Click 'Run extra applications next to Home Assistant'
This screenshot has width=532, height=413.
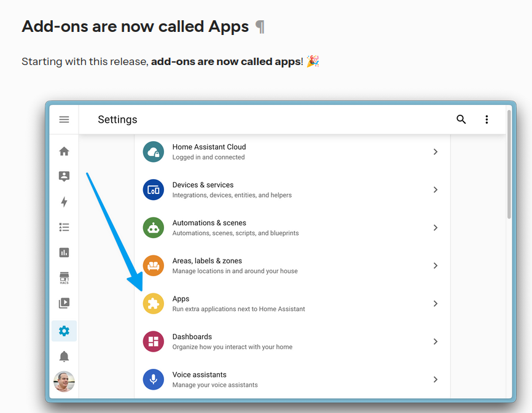click(238, 309)
